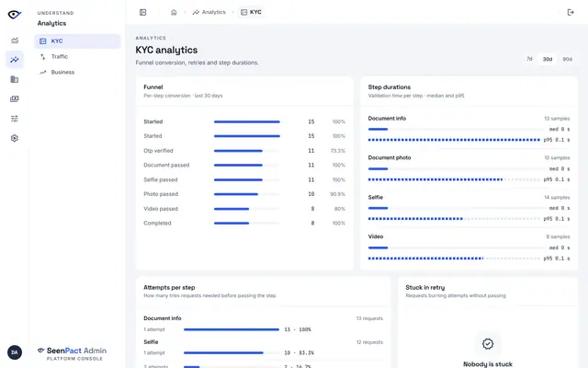
Task: Click the '13 requests' label
Action: pyautogui.click(x=369, y=318)
